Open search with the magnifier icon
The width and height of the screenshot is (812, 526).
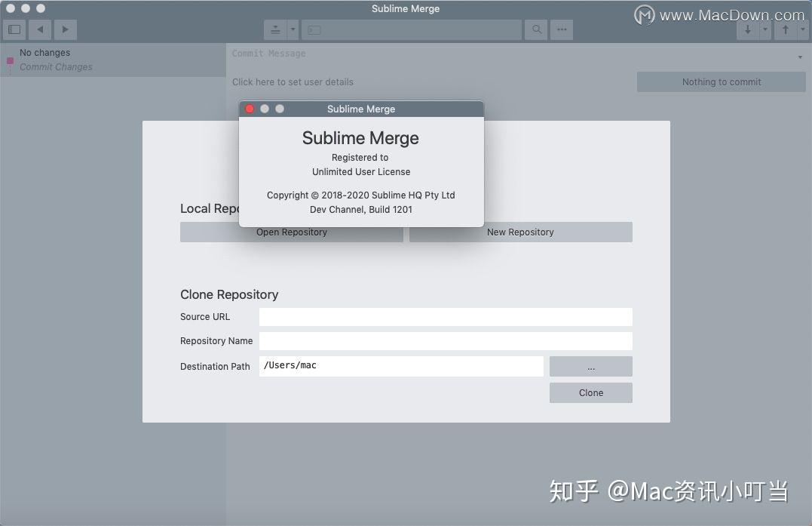535,29
